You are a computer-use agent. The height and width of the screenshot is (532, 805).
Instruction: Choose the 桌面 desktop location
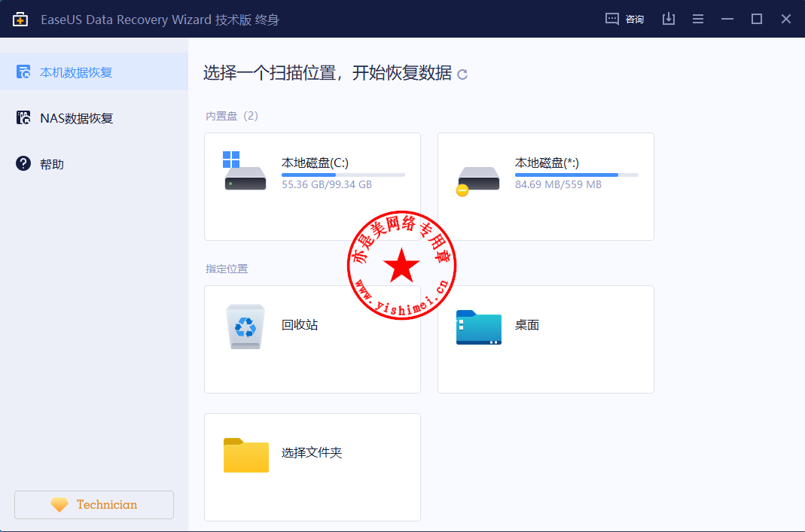(x=546, y=339)
